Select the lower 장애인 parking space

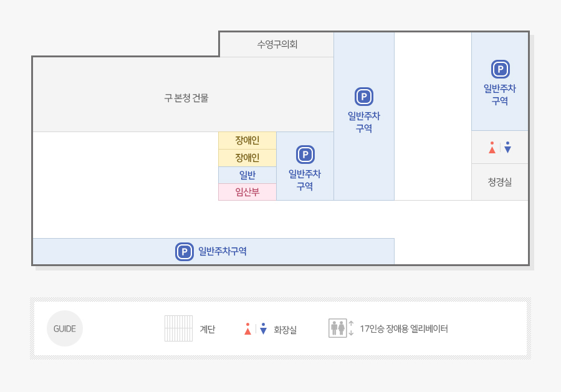click(x=247, y=158)
